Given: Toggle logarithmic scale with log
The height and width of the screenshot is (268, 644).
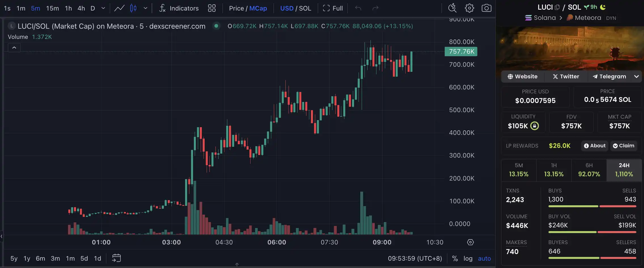Looking at the screenshot, I should click(x=468, y=258).
